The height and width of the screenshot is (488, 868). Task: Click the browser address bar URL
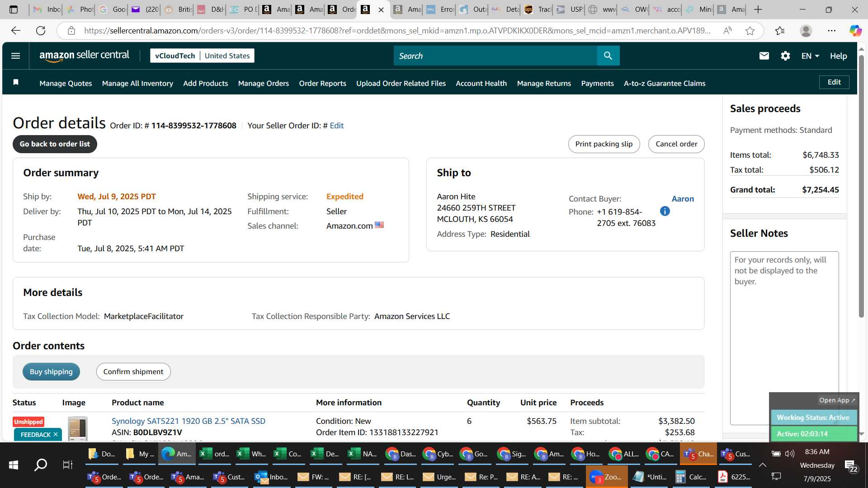pos(397,31)
